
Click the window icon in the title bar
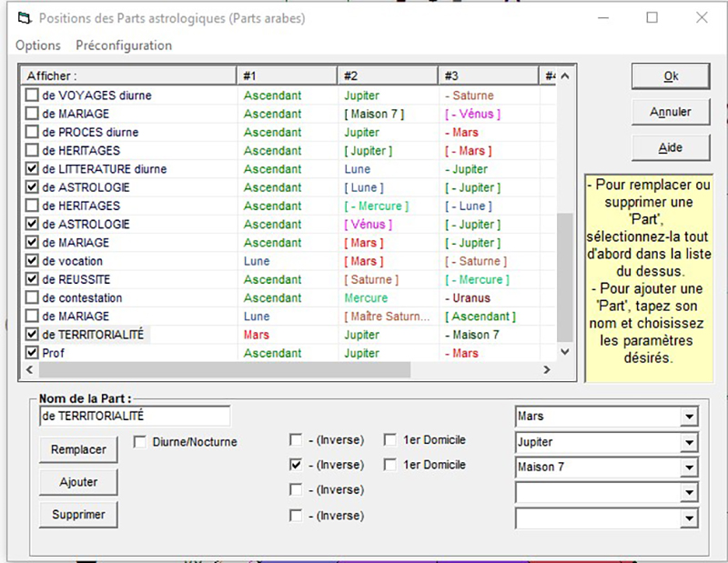click(25, 18)
